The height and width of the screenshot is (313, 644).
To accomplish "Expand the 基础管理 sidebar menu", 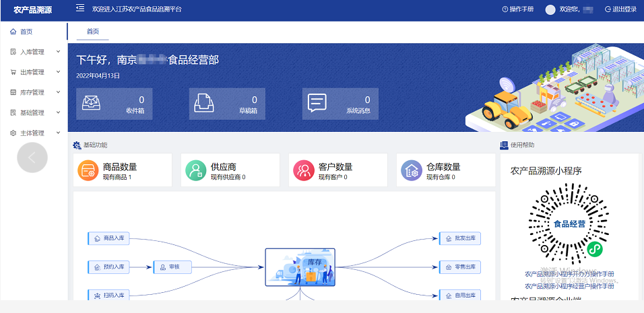I will pos(34,112).
